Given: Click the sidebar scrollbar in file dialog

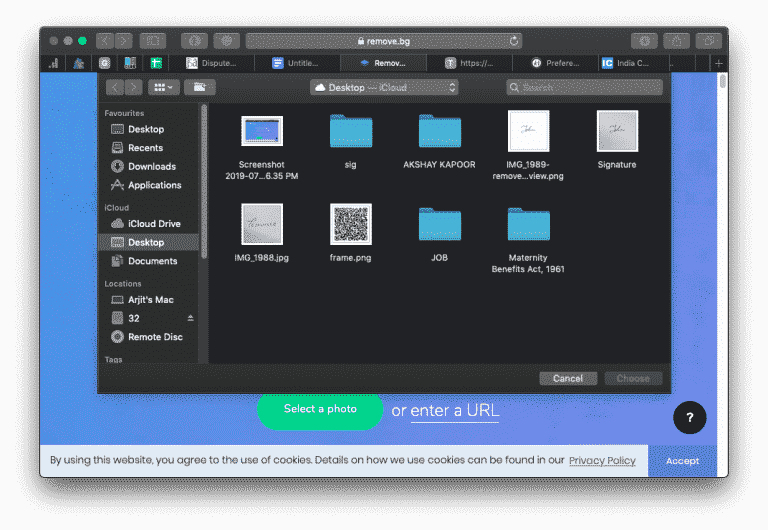Looking at the screenshot, I should (204, 181).
